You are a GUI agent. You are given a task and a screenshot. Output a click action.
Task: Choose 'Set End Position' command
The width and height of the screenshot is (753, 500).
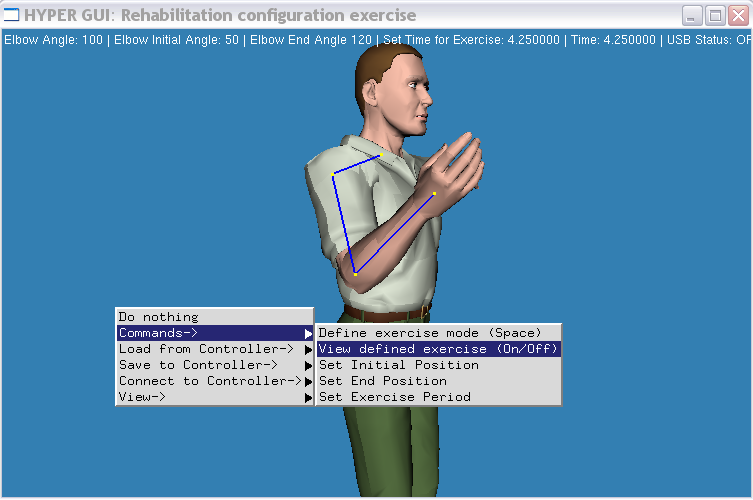tap(438, 381)
